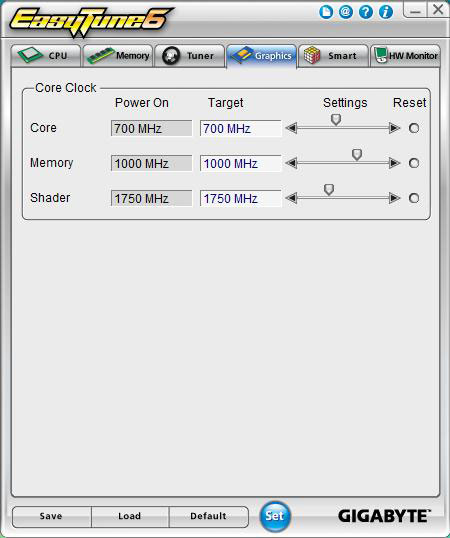450x538 pixels.
Task: Click the Save button
Action: point(51,516)
